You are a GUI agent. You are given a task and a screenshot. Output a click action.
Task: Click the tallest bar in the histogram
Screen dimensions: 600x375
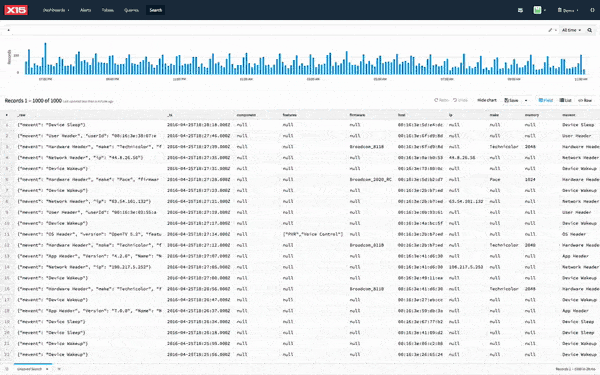[x=45, y=58]
